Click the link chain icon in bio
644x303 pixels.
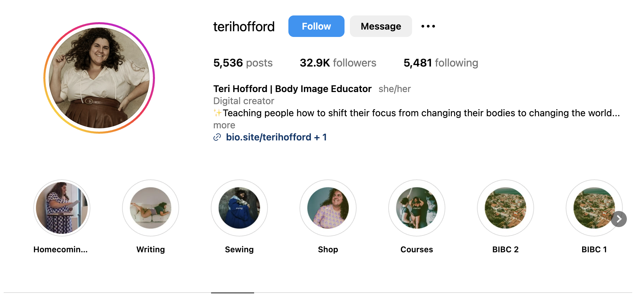pos(217,137)
